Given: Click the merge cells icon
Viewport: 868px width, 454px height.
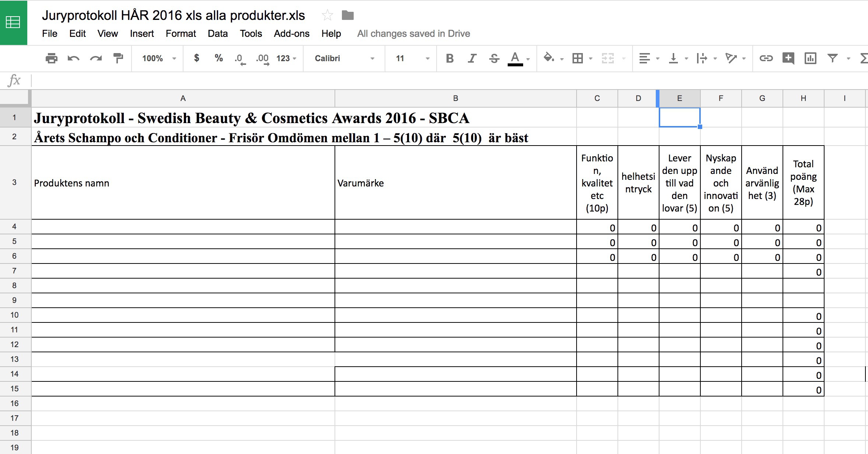Looking at the screenshot, I should [x=608, y=58].
